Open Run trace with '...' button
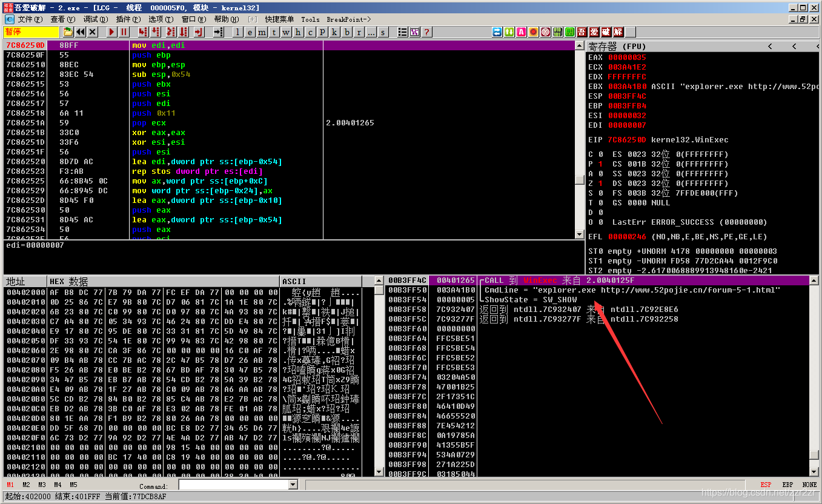The height and width of the screenshot is (504, 822). tap(371, 32)
